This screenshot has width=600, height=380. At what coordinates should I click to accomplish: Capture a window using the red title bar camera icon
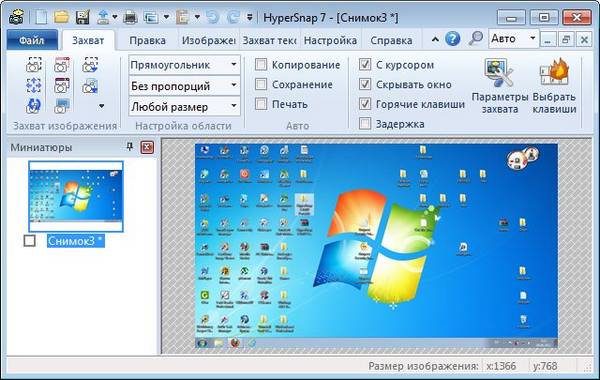pyautogui.click(x=62, y=65)
